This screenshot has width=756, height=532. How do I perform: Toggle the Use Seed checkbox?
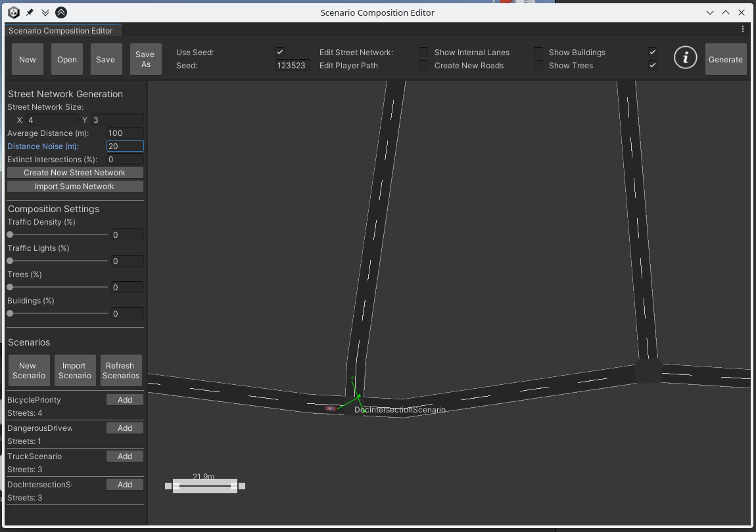[279, 52]
